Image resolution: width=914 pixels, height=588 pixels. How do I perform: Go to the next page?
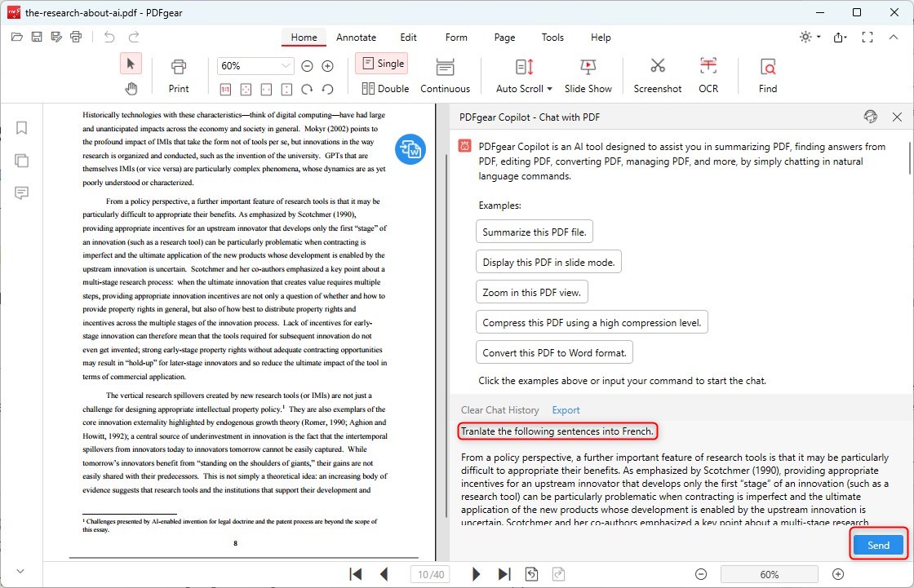click(477, 574)
